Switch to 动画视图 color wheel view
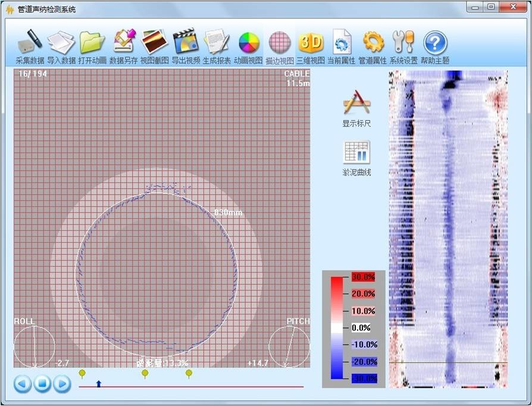Viewport: 532px width, 406px height. point(248,43)
